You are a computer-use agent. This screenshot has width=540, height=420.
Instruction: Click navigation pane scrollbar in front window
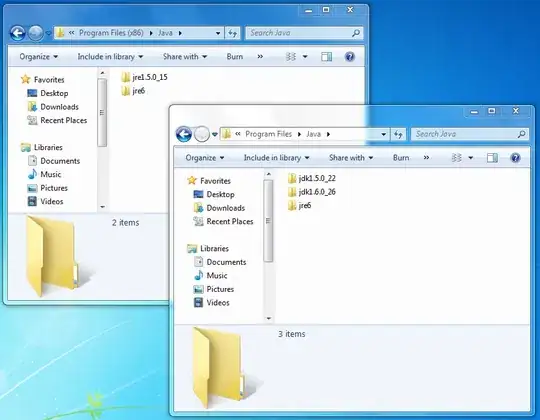(x=268, y=221)
